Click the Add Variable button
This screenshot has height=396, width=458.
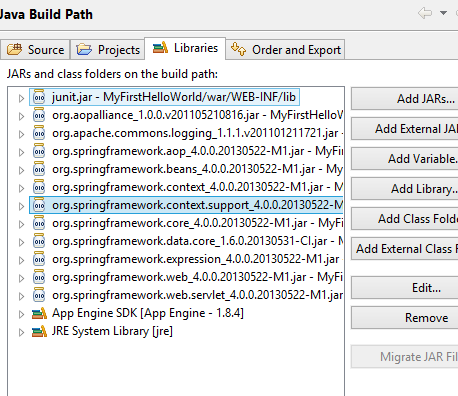coord(405,159)
